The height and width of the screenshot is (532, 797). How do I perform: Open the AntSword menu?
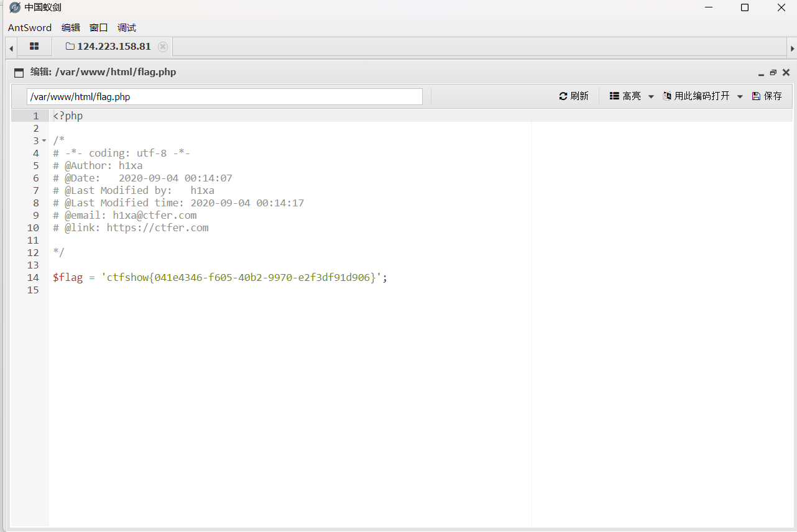(x=30, y=28)
